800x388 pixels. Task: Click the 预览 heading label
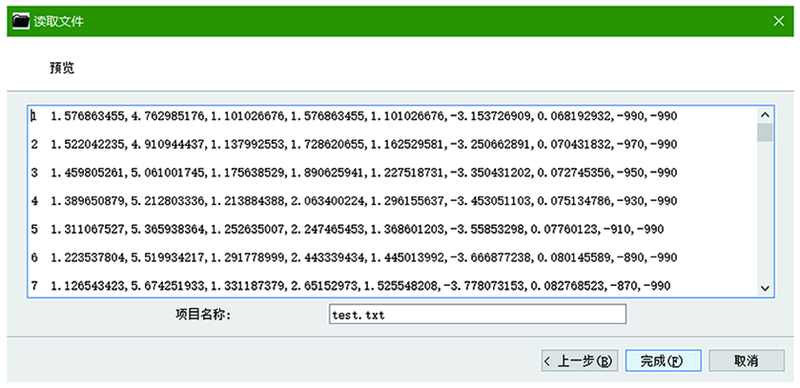coord(62,68)
